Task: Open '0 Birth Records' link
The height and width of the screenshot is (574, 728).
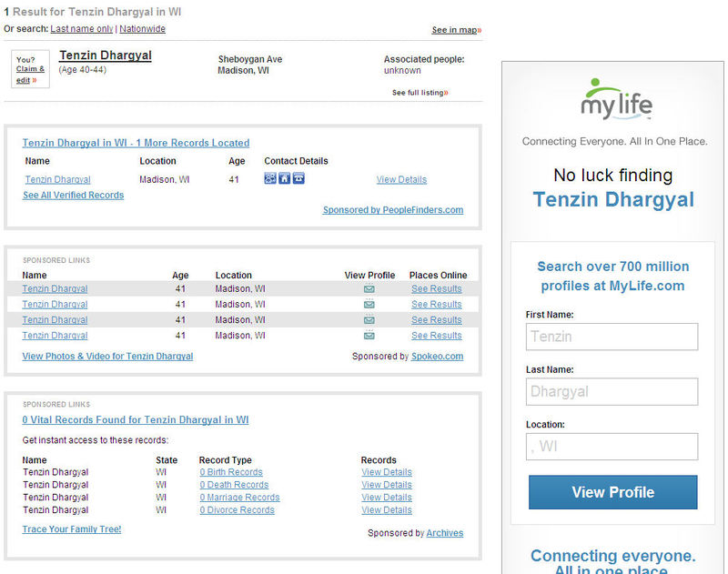Action: click(231, 472)
